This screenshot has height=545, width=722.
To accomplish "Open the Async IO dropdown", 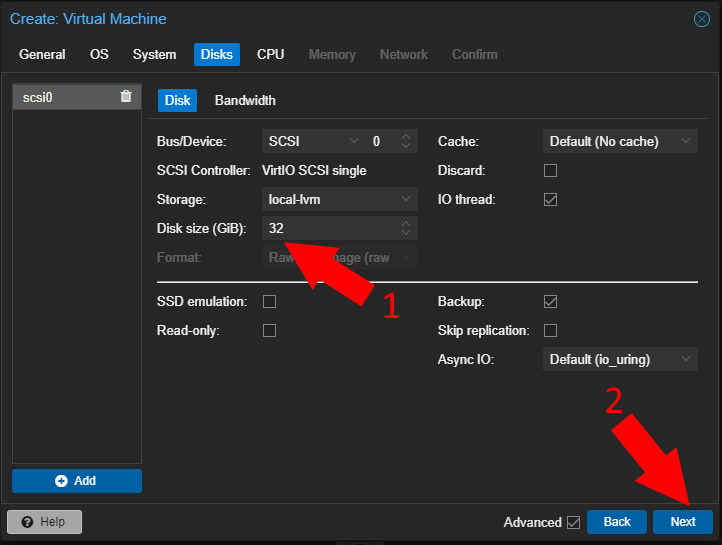I will coord(620,359).
